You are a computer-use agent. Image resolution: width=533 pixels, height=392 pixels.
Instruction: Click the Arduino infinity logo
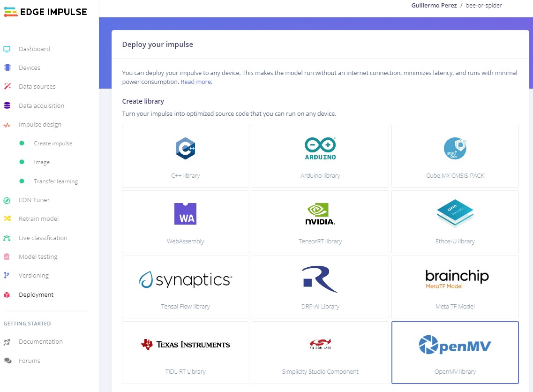(320, 148)
